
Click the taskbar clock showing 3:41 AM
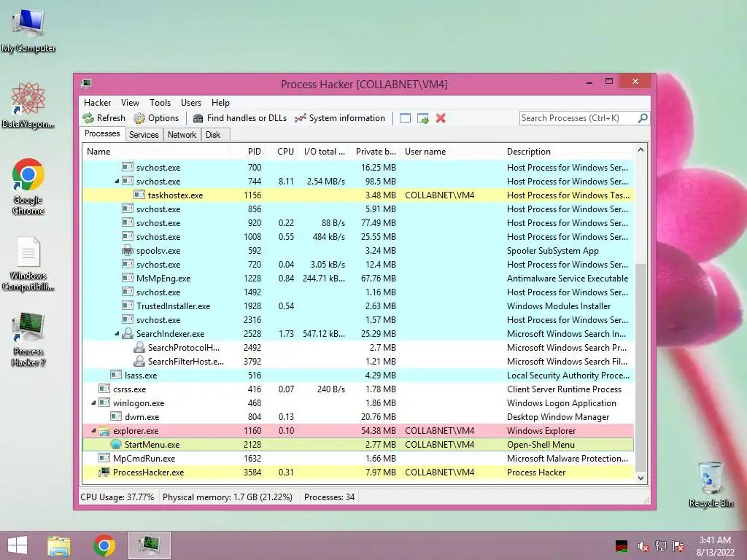pyautogui.click(x=715, y=545)
